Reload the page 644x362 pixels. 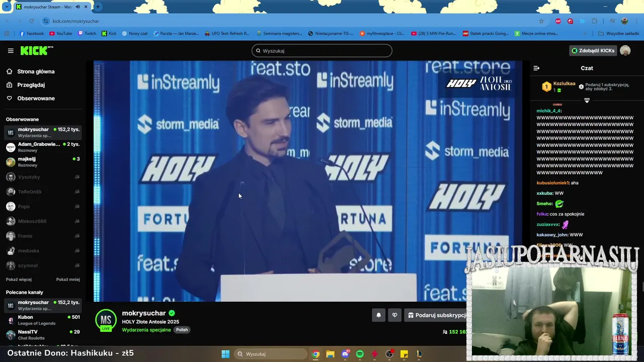[31, 21]
